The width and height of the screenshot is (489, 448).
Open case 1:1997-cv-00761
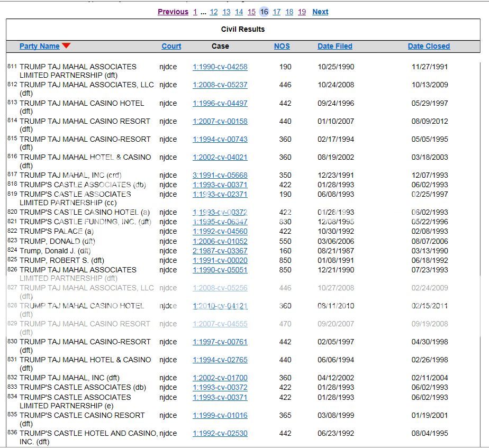click(220, 342)
